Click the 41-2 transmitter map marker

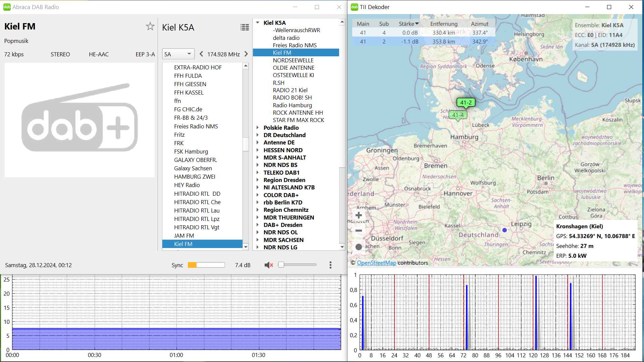coord(466,103)
